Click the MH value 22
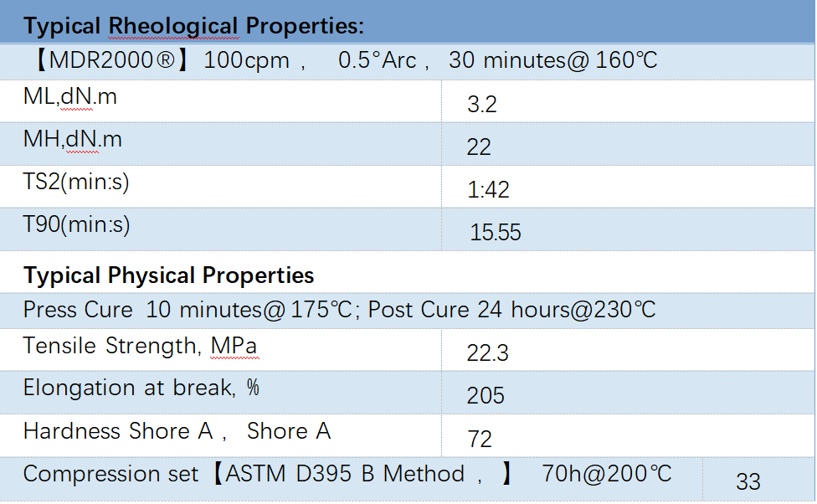 (x=479, y=147)
